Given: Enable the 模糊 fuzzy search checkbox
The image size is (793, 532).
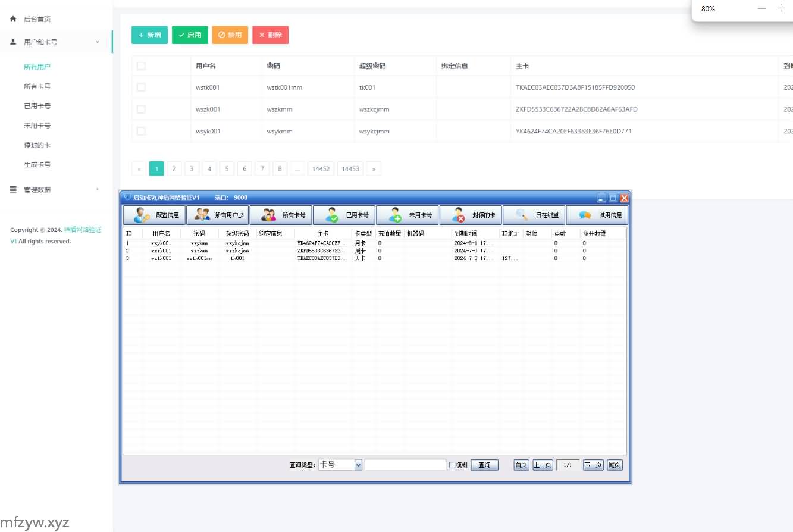Looking at the screenshot, I should [452, 465].
